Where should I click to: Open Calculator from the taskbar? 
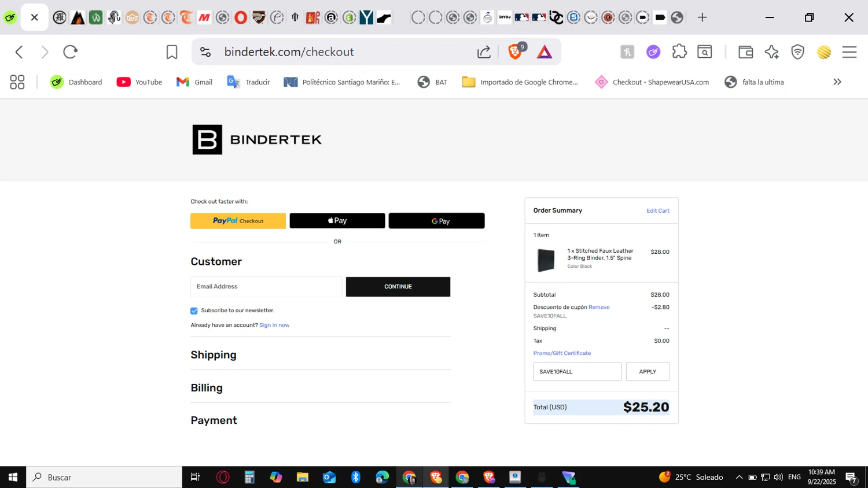click(249, 477)
